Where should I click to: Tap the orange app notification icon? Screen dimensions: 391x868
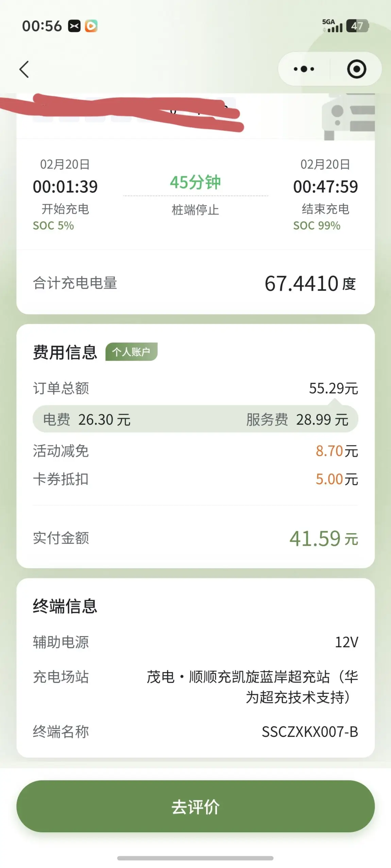pyautogui.click(x=91, y=26)
